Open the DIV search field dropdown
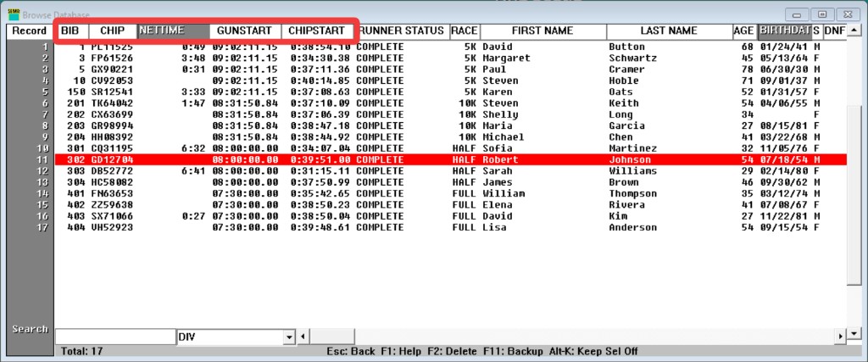 [x=289, y=337]
